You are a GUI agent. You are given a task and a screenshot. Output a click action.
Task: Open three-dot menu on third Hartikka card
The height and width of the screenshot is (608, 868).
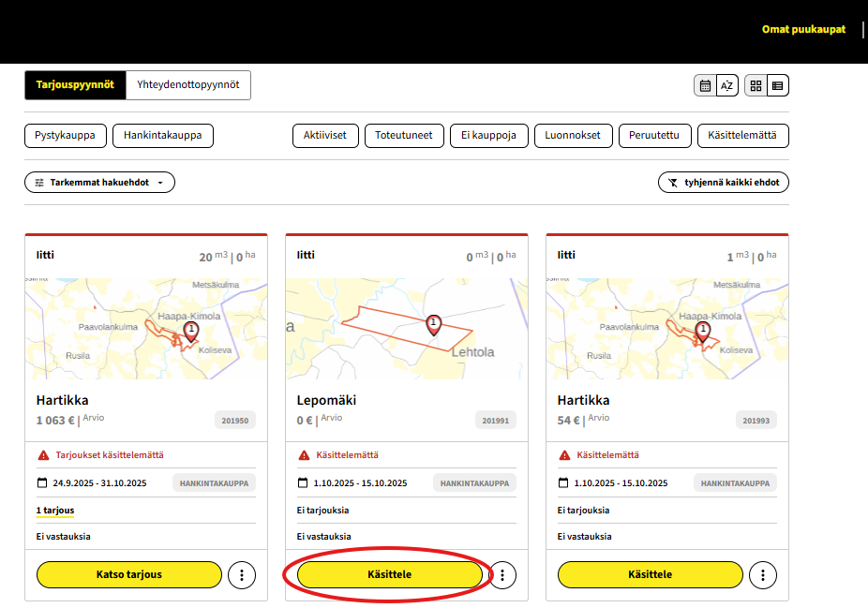click(763, 574)
